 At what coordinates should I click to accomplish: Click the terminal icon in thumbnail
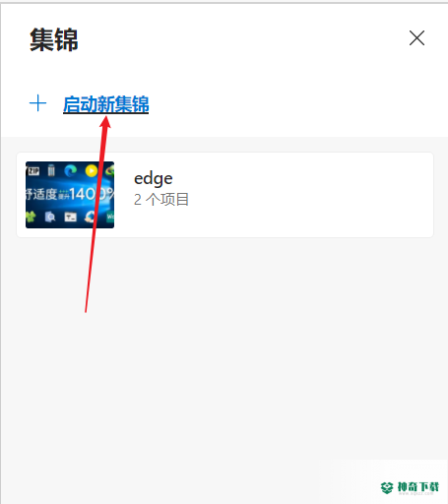70,217
